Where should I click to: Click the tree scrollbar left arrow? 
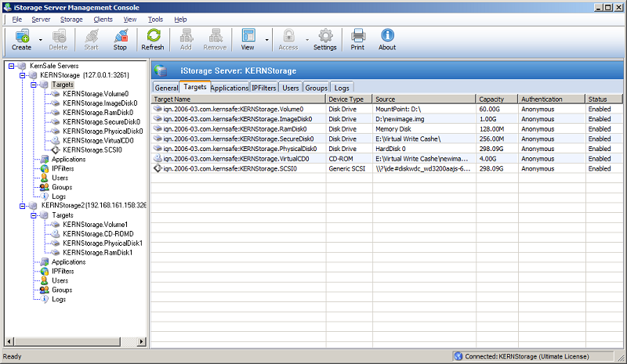[x=9, y=341]
